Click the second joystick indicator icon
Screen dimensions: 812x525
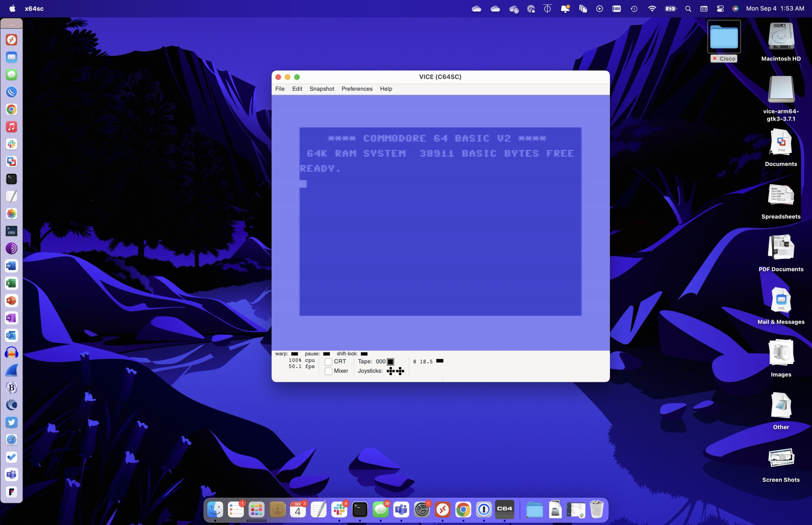pyautogui.click(x=400, y=371)
